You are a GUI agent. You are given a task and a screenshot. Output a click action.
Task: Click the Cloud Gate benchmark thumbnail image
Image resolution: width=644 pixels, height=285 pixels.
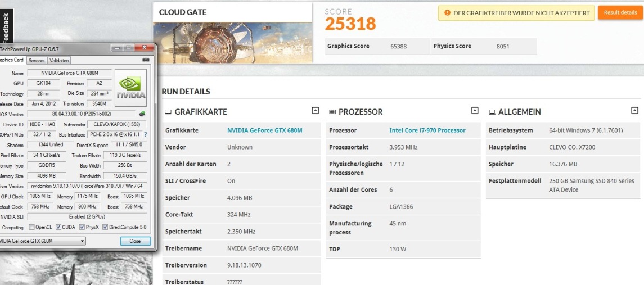coord(232,43)
